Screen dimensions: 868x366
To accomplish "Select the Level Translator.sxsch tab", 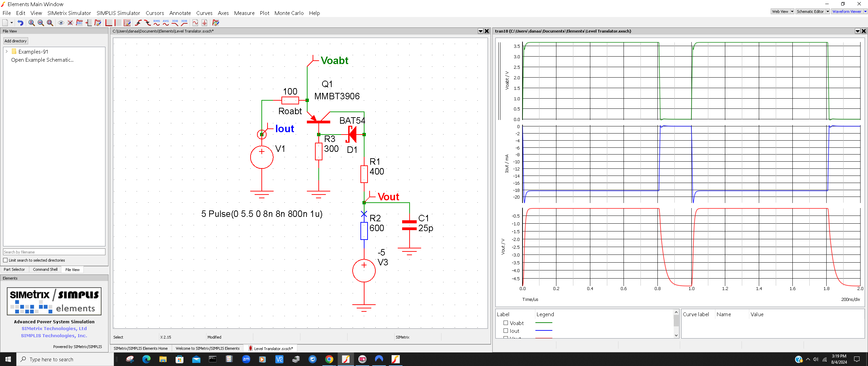I will 271,348.
